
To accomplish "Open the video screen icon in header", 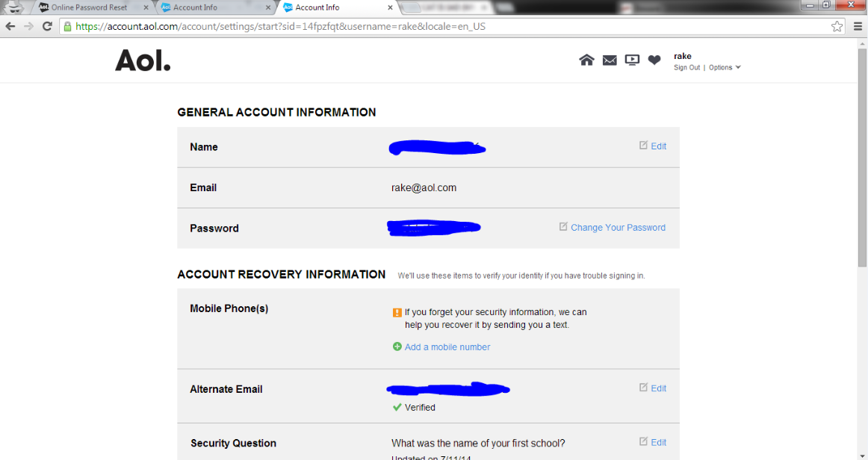I will coord(632,60).
